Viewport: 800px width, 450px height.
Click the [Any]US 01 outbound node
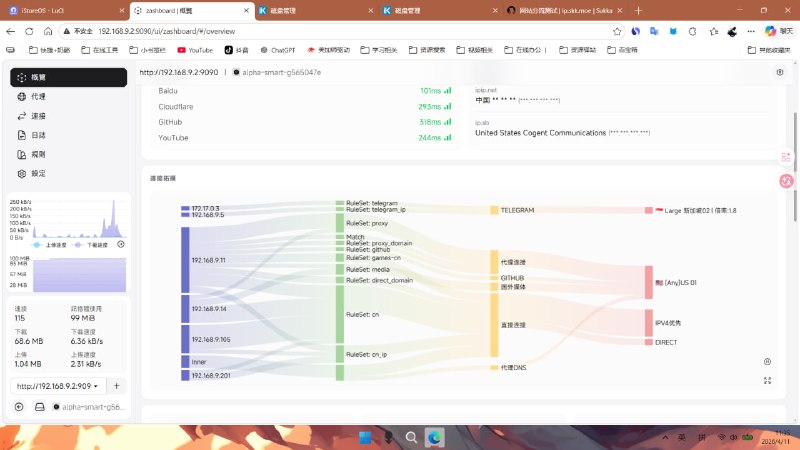tap(648, 282)
